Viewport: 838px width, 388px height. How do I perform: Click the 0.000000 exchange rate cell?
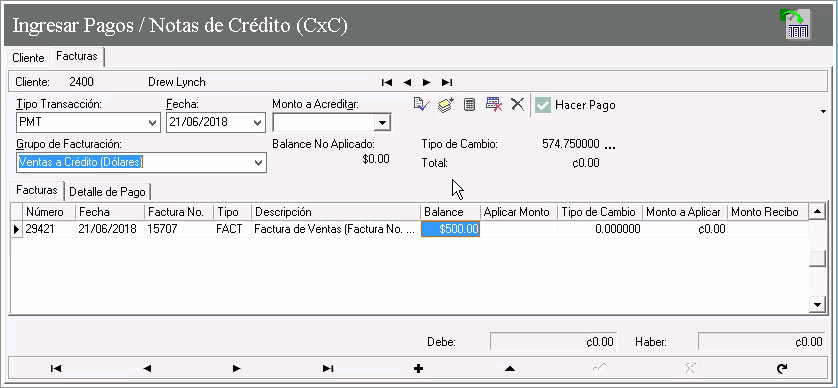tap(600, 229)
